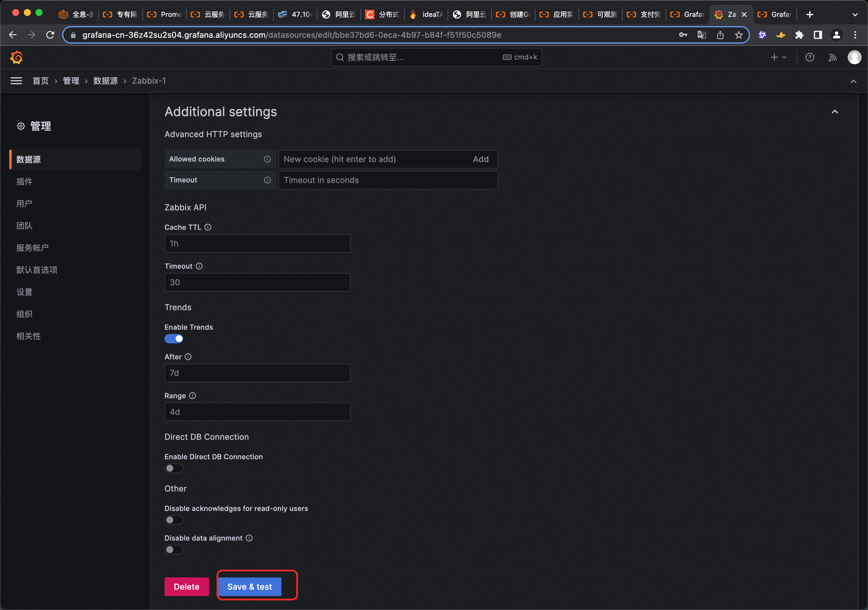Switch to the 47.10 browser tab
The width and height of the screenshot is (868, 610).
tap(295, 15)
